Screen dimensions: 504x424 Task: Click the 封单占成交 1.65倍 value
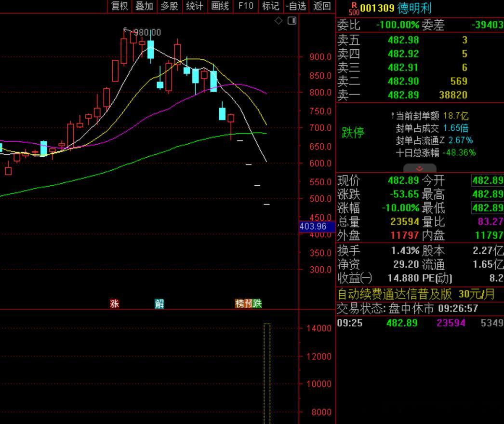[x=455, y=128]
